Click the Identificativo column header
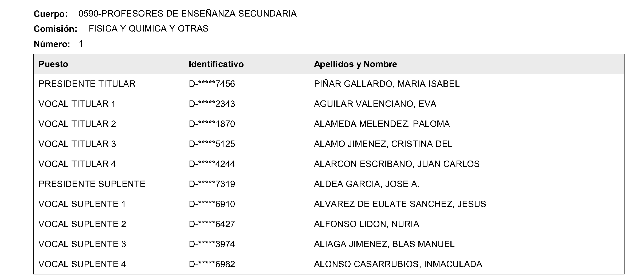 pyautogui.click(x=216, y=64)
